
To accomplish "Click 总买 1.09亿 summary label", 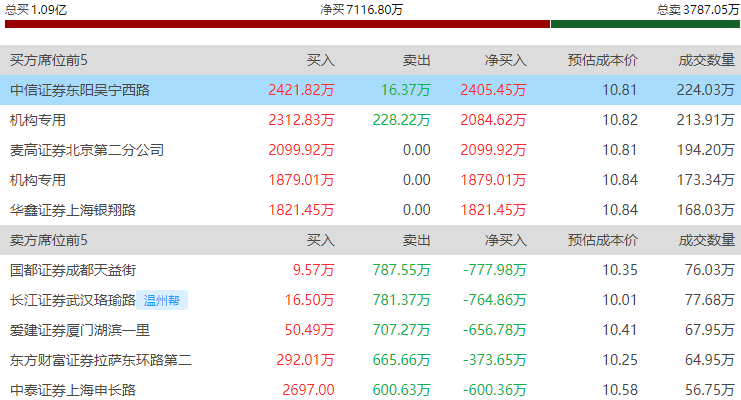I will pos(36,9).
